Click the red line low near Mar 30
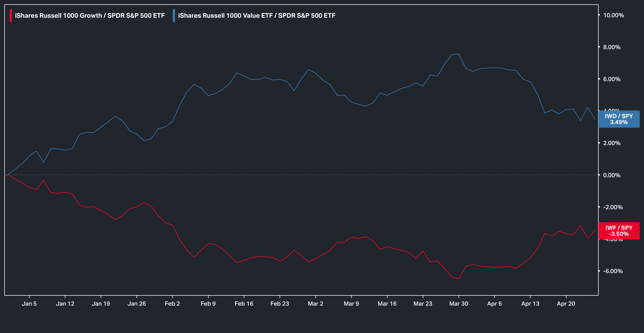The height and width of the screenshot is (333, 644). click(x=459, y=278)
